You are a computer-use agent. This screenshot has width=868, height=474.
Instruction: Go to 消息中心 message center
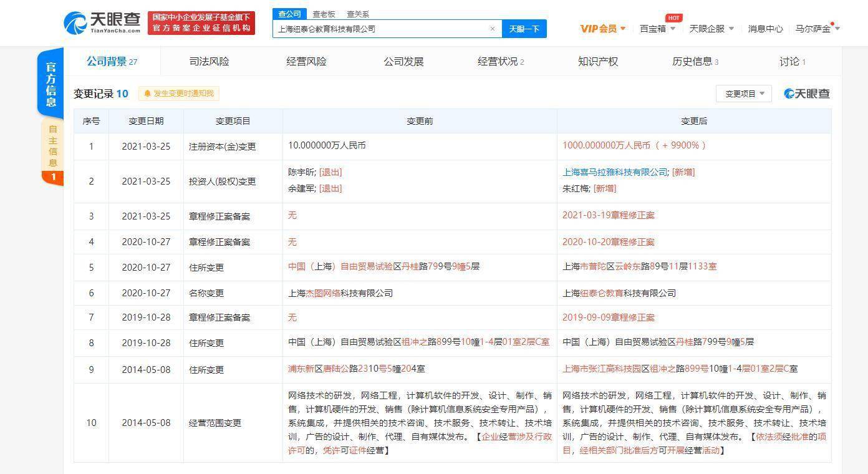(x=765, y=29)
